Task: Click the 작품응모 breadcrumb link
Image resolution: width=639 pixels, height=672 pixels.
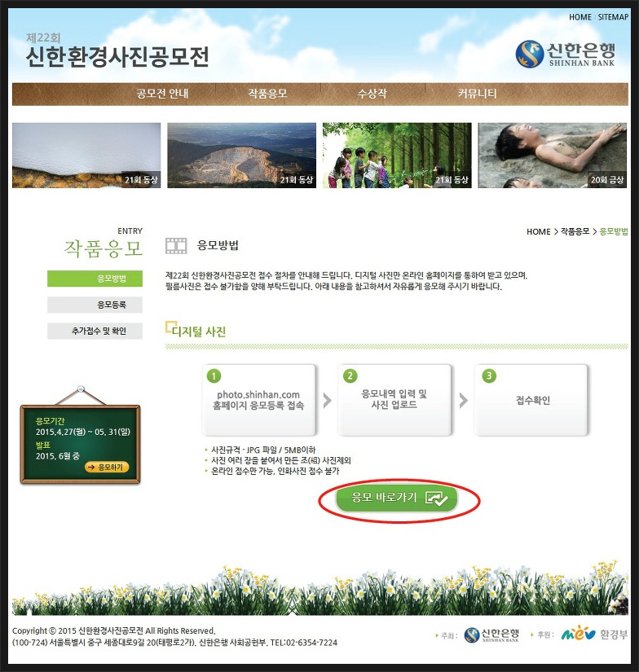Action: (x=575, y=231)
